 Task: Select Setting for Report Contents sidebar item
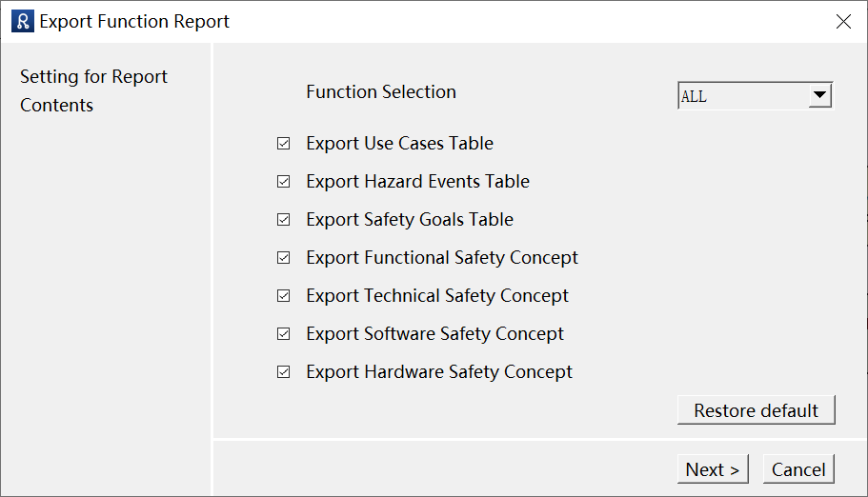(x=93, y=90)
